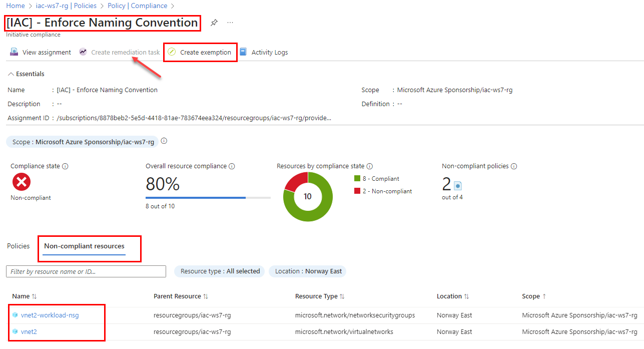644x349 pixels.
Task: Pin this compliance page to dashboard
Action: 214,22
